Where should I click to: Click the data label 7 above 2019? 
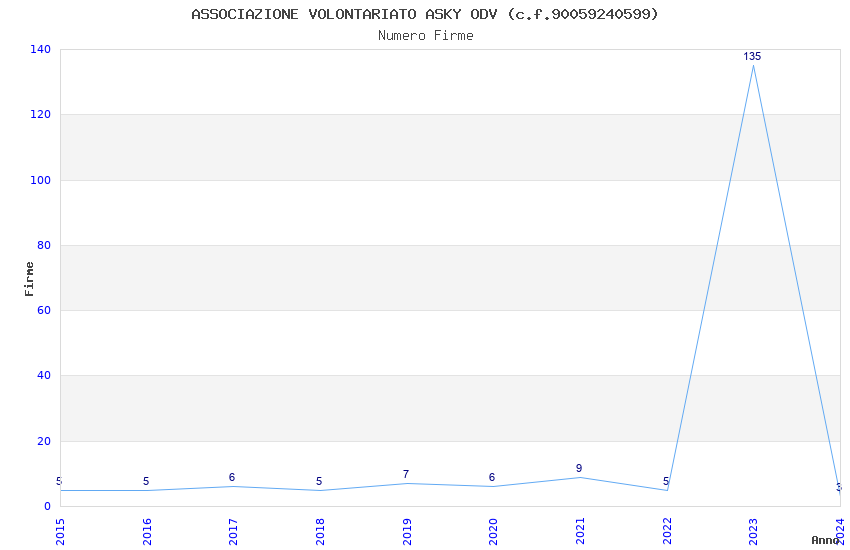click(x=406, y=474)
